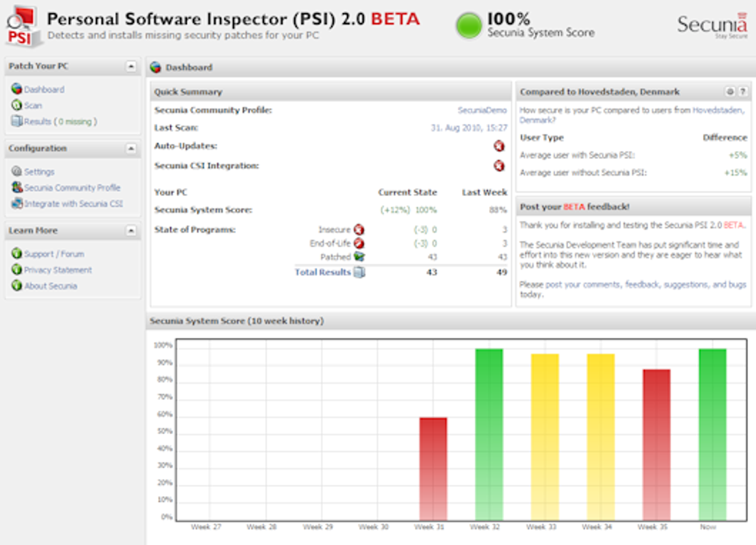Click the Current State score (+12%) 100%

pyautogui.click(x=408, y=210)
